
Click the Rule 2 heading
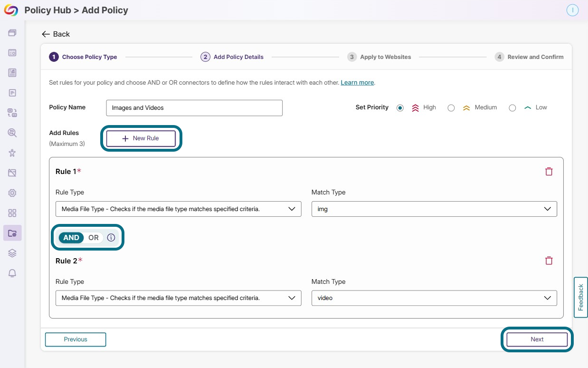(69, 261)
